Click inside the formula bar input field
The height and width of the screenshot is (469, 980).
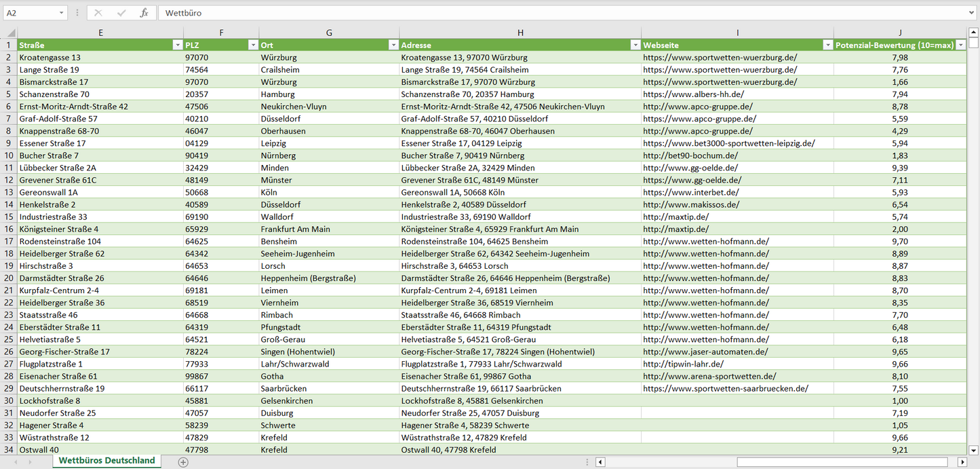(543, 13)
